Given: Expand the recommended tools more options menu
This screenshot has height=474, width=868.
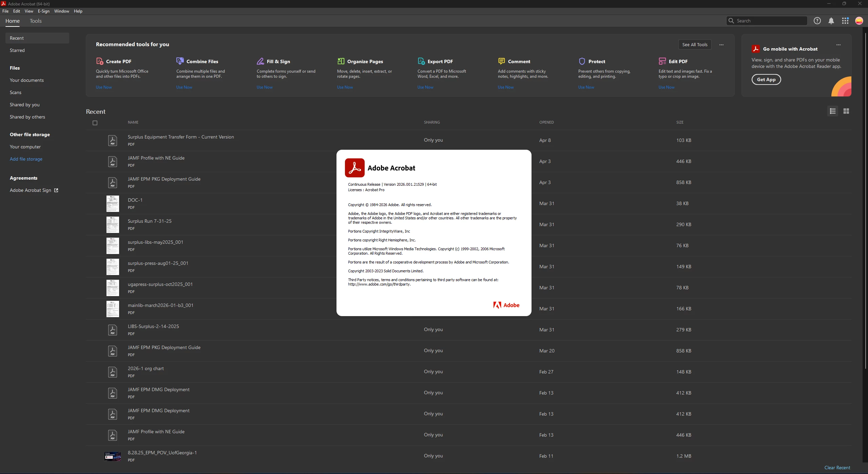Looking at the screenshot, I should [x=721, y=45].
